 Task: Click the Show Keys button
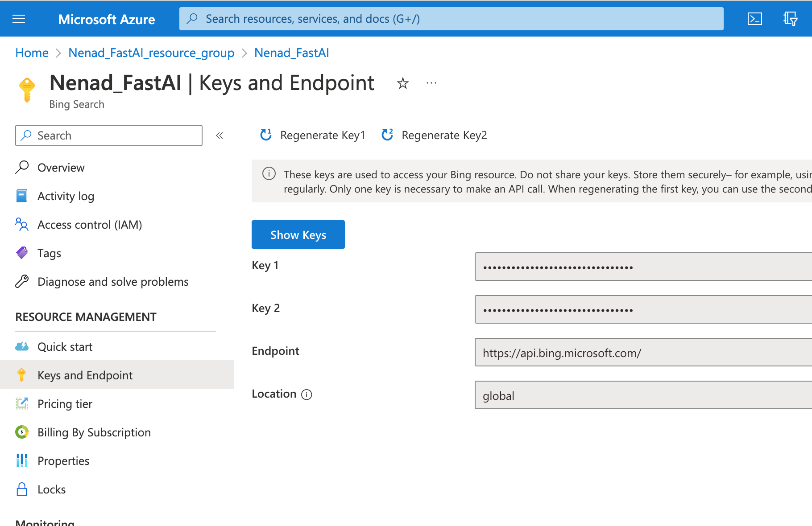click(x=298, y=234)
